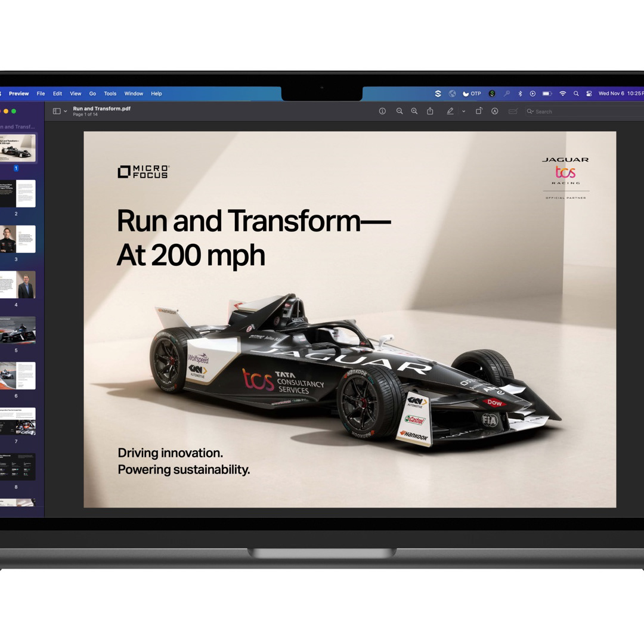
Task: Open the View menu
Action: pyautogui.click(x=76, y=94)
